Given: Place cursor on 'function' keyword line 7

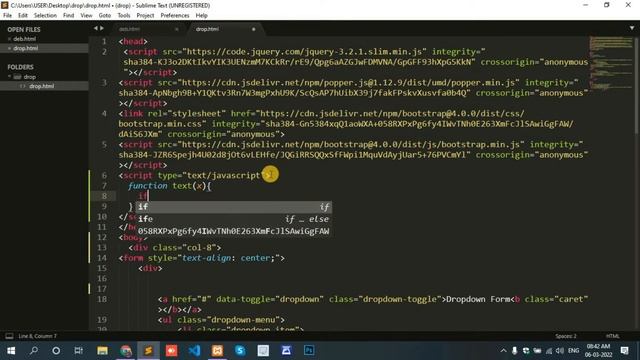Looking at the screenshot, I should (x=147, y=186).
